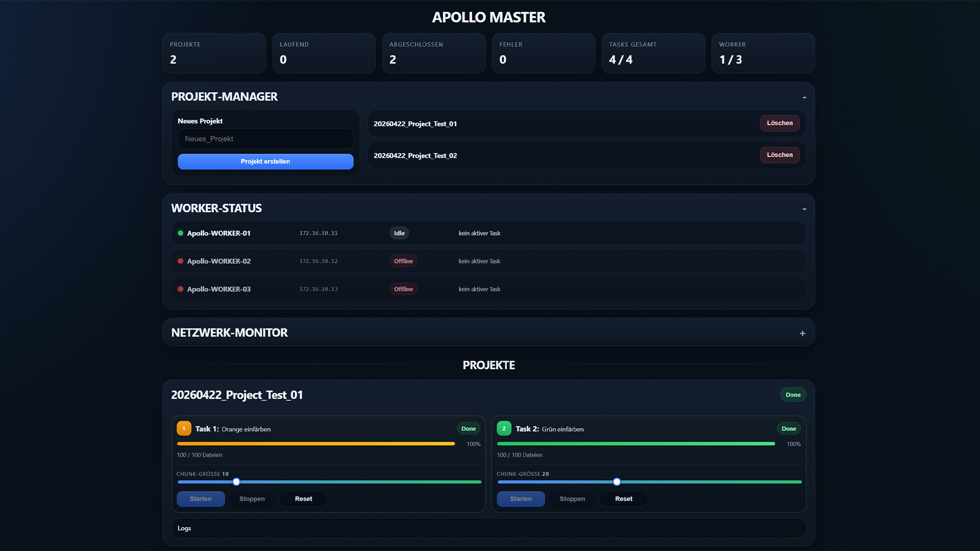Click the Done badge of project 20260422_Project_Test_01
Viewport: 980px width, 551px height.
793,395
